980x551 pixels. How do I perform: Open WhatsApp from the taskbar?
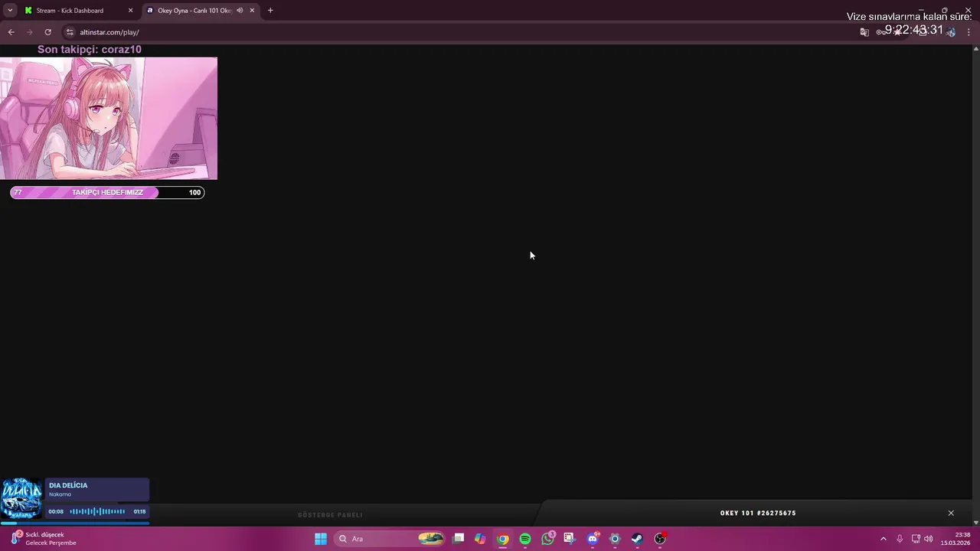(547, 539)
